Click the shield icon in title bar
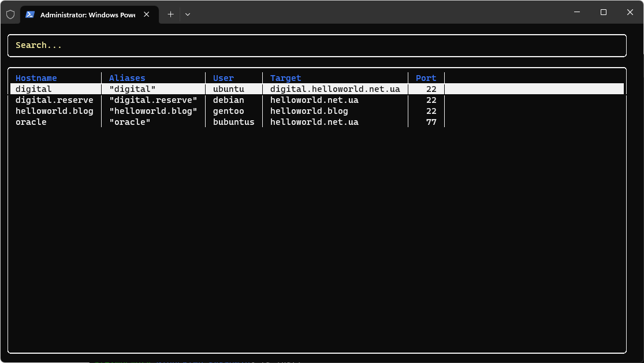The image size is (644, 363). point(10,14)
